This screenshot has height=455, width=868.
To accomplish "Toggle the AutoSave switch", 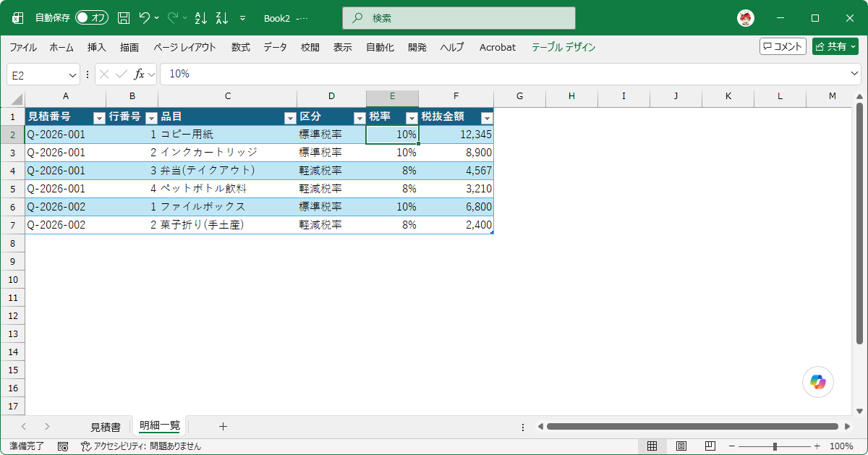I will (x=92, y=18).
